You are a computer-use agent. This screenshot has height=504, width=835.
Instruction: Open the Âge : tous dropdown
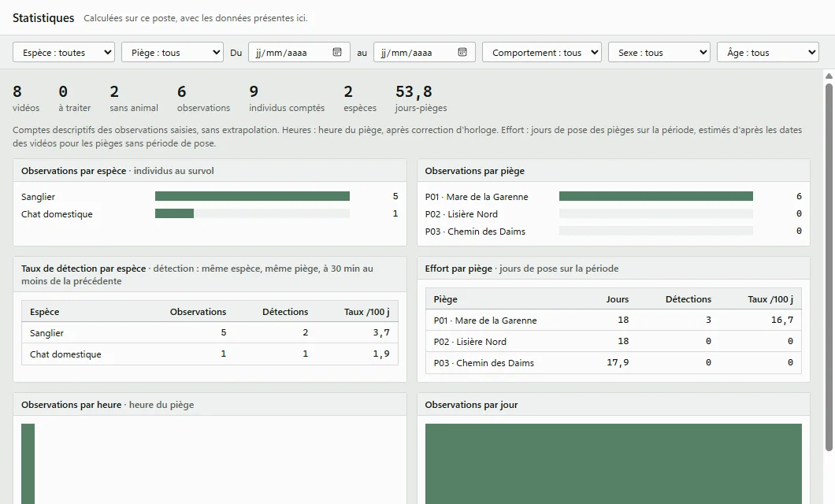768,52
